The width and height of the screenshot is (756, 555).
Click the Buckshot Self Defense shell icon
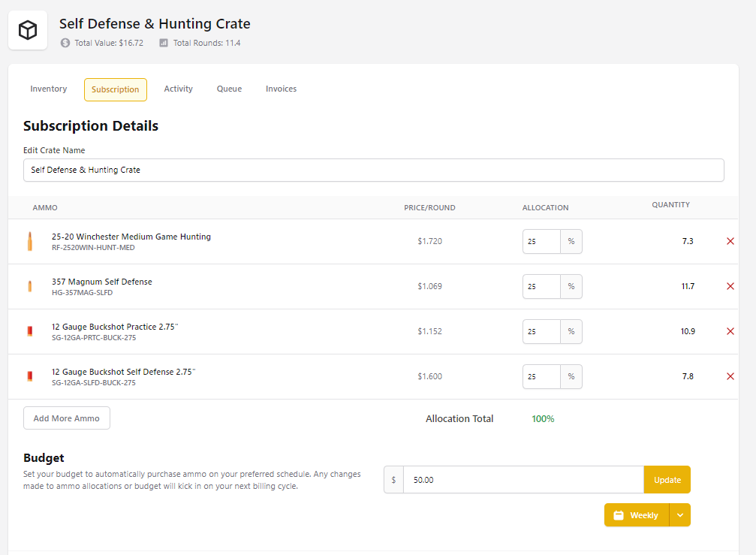pos(30,376)
